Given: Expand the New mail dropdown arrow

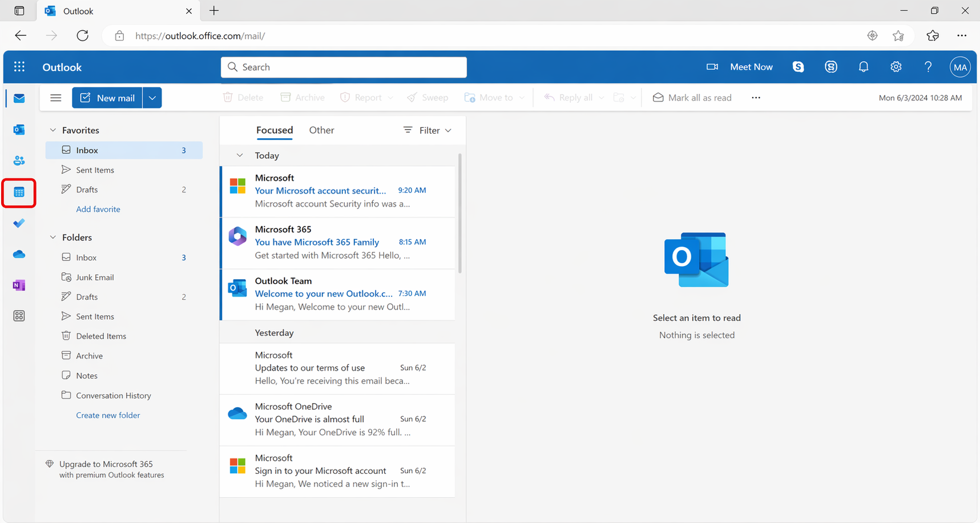Looking at the screenshot, I should coord(152,98).
